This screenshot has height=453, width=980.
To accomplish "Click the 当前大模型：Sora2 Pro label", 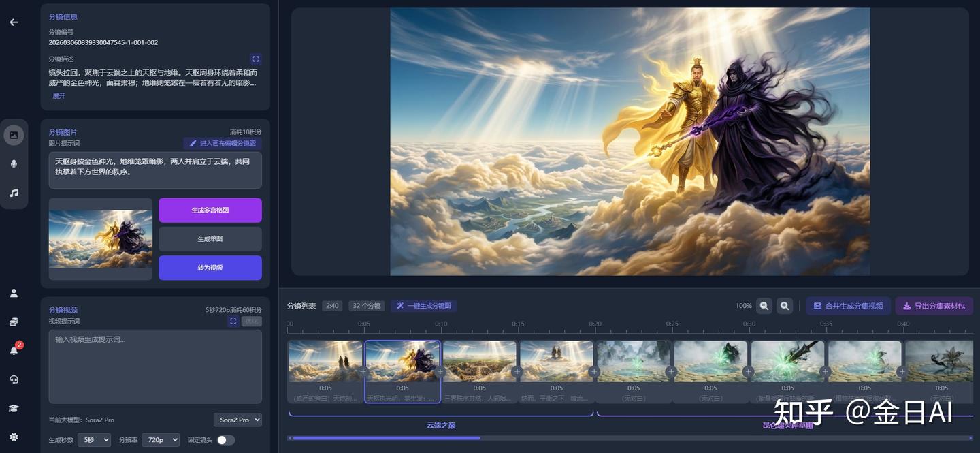I will [82, 420].
